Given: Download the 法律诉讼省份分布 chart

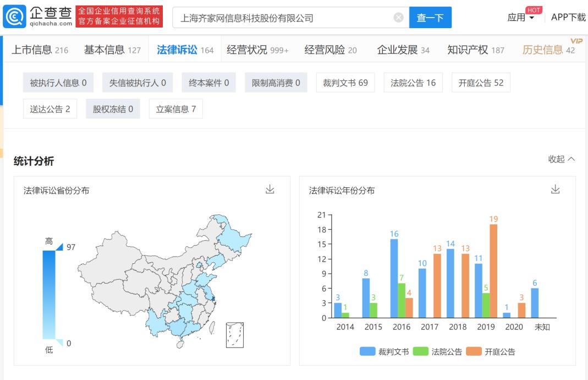Looking at the screenshot, I should point(270,189).
